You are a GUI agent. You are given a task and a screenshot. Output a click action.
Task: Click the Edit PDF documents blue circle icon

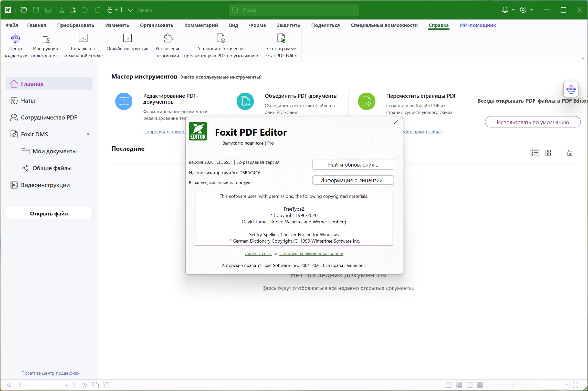coord(124,101)
